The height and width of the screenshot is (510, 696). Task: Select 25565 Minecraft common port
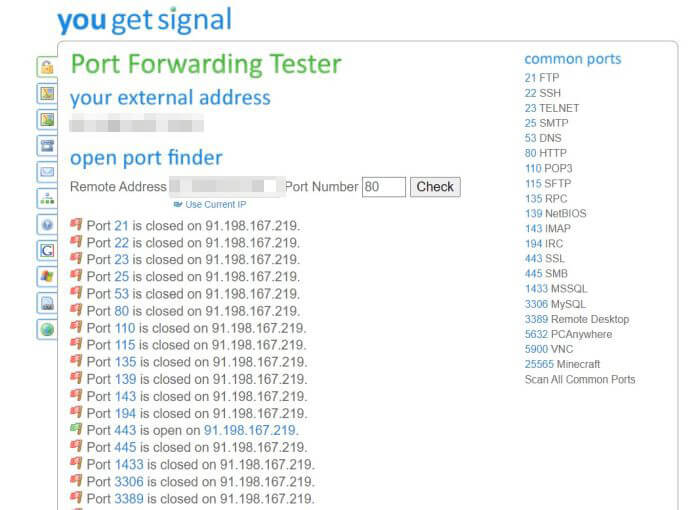(562, 364)
